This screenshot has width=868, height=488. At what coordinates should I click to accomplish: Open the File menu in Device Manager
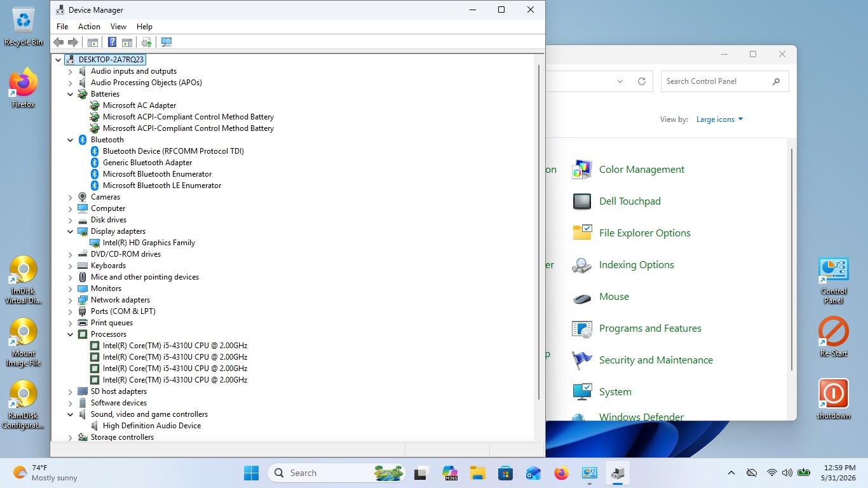coord(62,27)
